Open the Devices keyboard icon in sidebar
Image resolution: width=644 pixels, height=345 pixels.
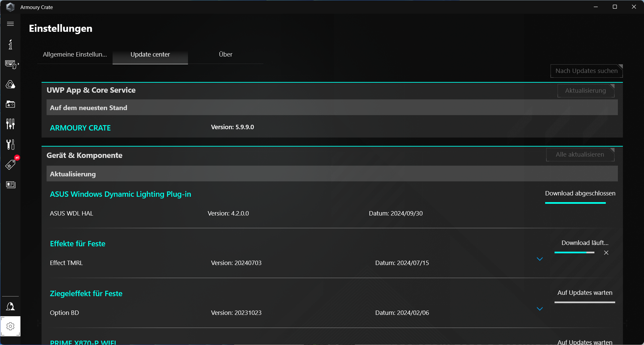click(x=11, y=64)
